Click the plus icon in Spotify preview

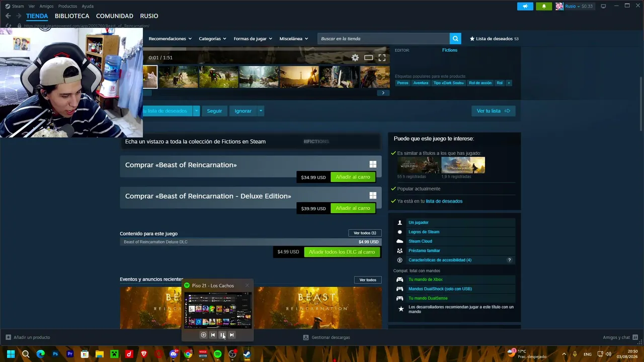pos(203,335)
